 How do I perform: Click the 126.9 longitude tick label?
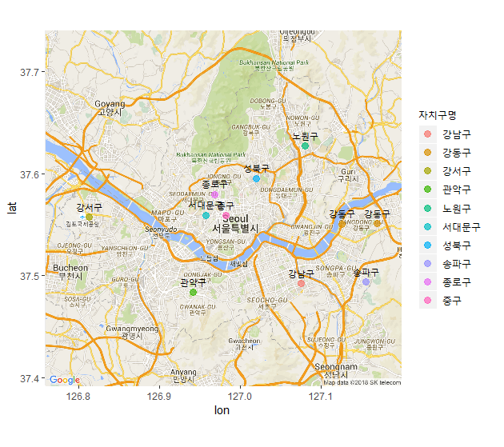tap(159, 397)
